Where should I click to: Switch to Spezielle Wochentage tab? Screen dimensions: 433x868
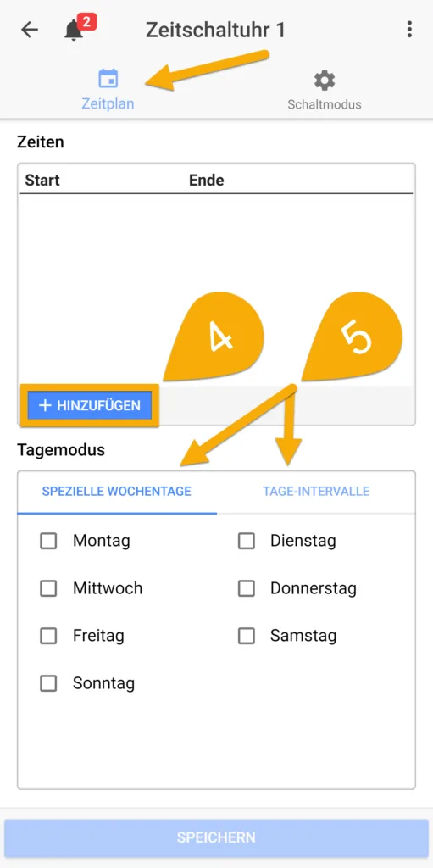(117, 492)
